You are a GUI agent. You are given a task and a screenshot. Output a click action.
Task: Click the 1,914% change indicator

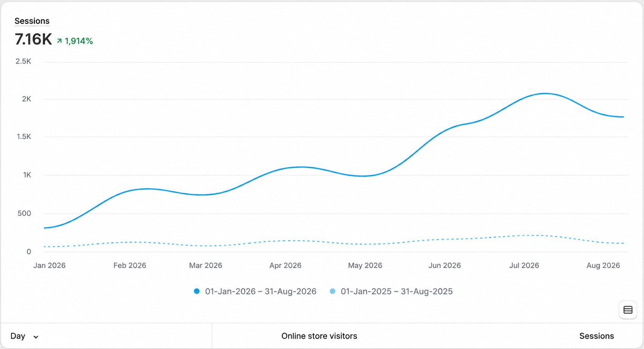[x=75, y=41]
